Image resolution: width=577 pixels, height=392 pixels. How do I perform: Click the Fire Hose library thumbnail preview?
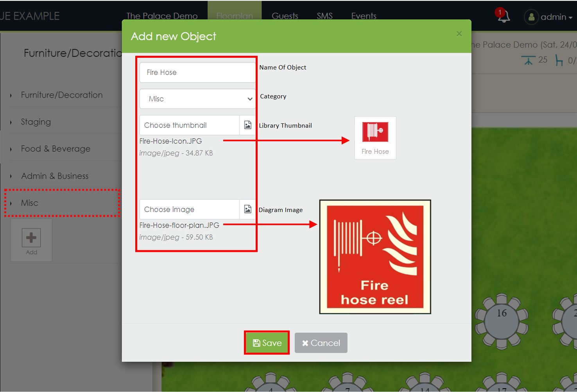[x=375, y=138]
